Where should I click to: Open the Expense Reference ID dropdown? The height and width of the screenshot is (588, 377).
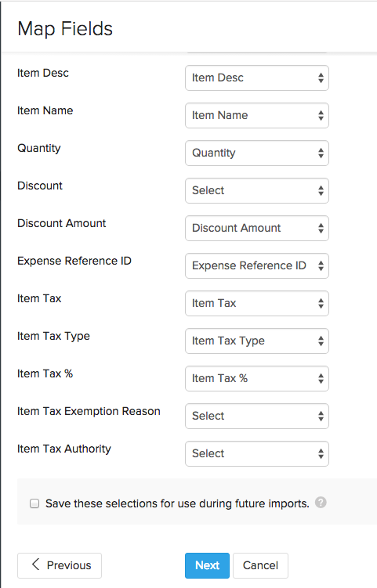257,266
